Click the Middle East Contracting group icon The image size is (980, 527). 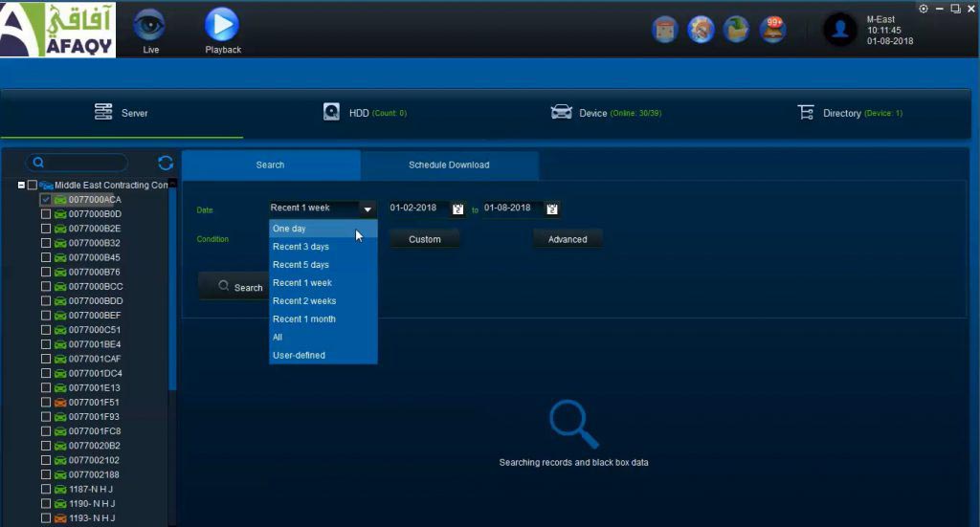(46, 186)
